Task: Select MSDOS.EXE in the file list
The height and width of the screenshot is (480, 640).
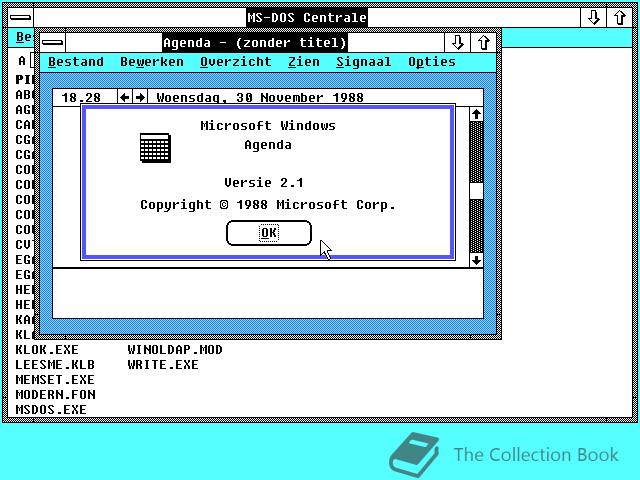Action: [x=51, y=410]
